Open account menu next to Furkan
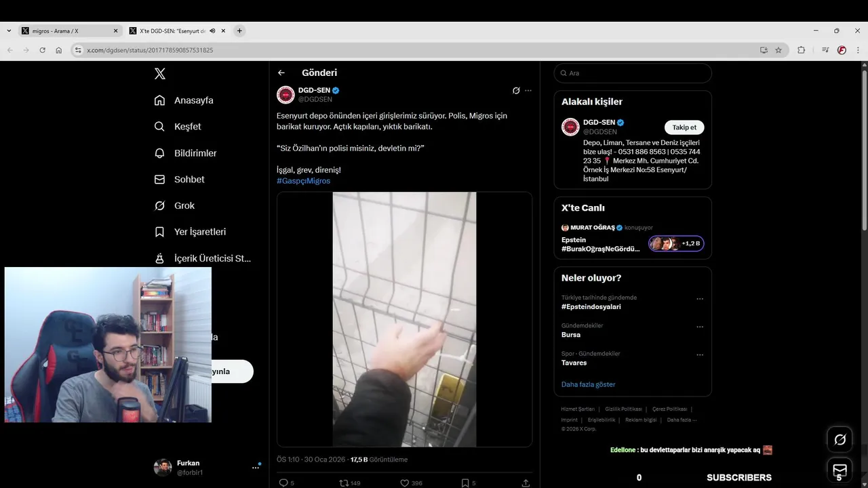 [x=256, y=467]
